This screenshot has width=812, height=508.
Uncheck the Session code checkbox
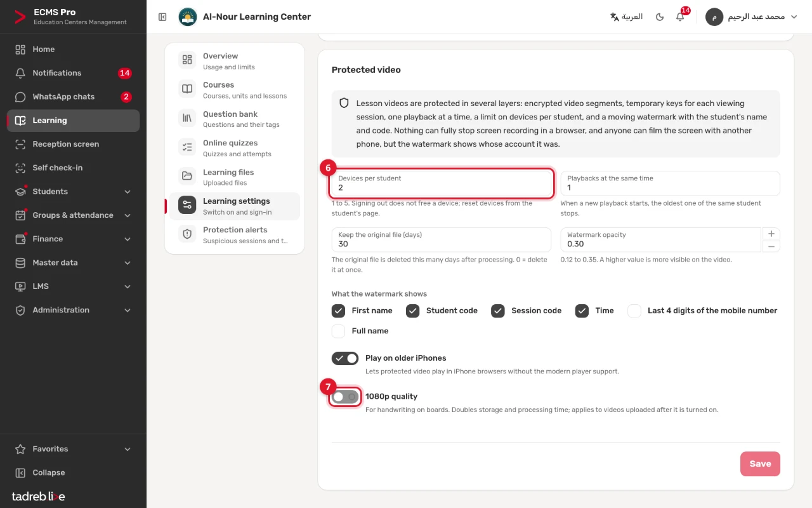(498, 311)
